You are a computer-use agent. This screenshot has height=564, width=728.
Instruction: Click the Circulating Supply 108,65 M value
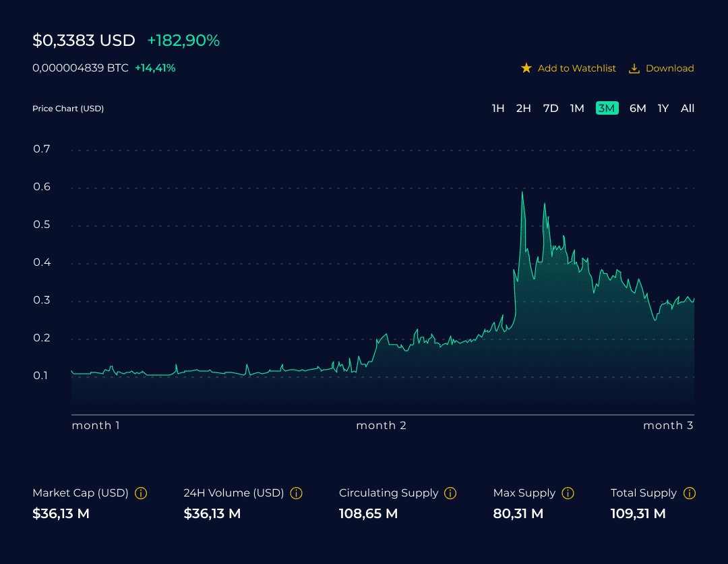(x=368, y=513)
